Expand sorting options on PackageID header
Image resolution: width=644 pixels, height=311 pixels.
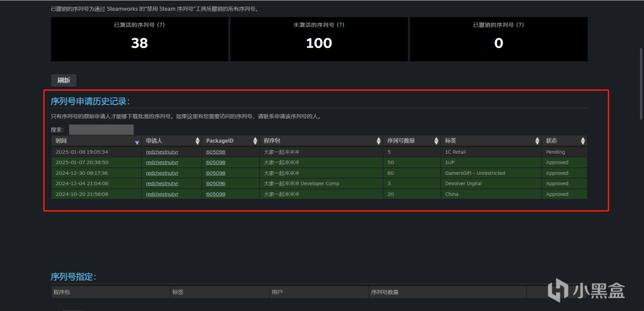click(x=255, y=141)
